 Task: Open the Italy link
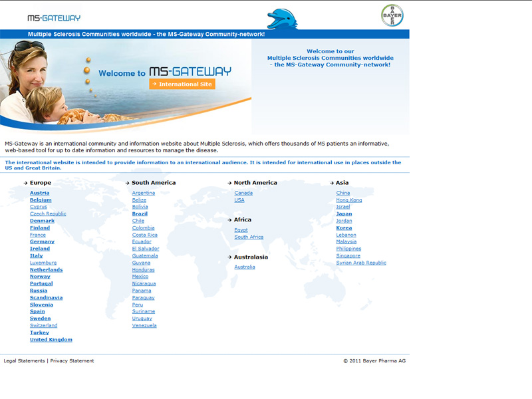coord(37,256)
